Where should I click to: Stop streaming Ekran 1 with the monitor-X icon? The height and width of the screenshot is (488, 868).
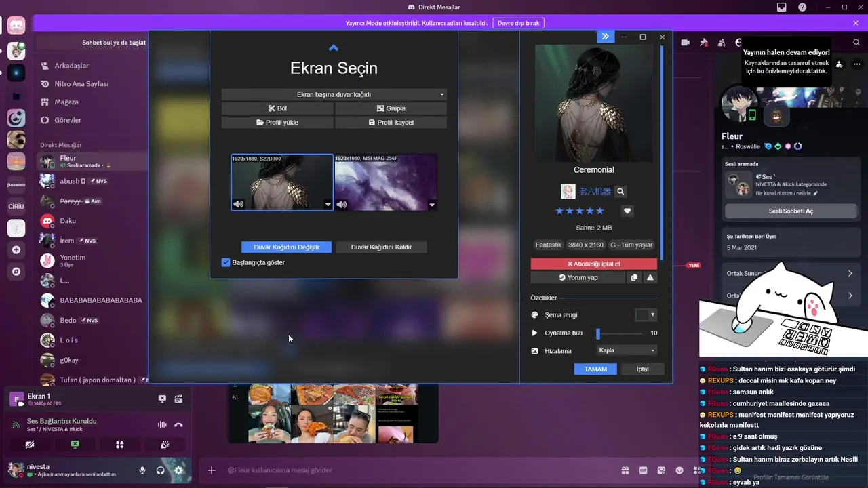point(162,399)
